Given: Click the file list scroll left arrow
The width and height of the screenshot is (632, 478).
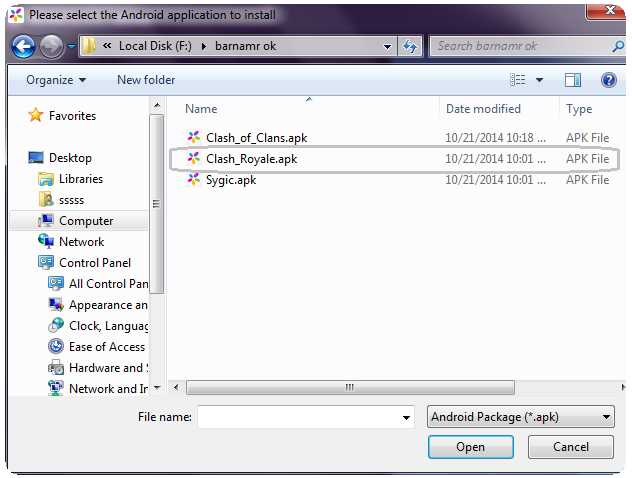Looking at the screenshot, I should click(x=176, y=388).
